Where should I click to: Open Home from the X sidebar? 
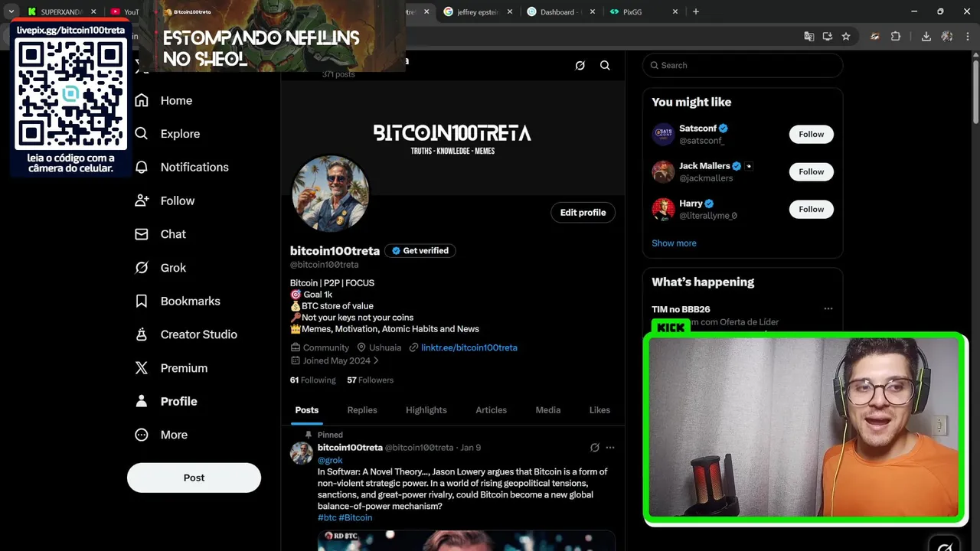(x=163, y=100)
